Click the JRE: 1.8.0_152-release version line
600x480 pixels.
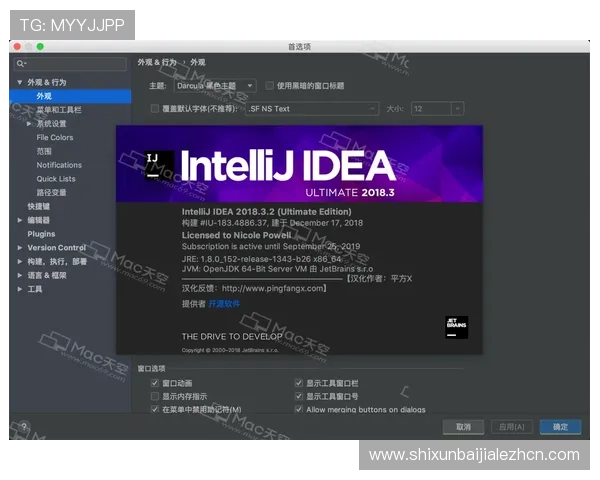[x=261, y=259]
